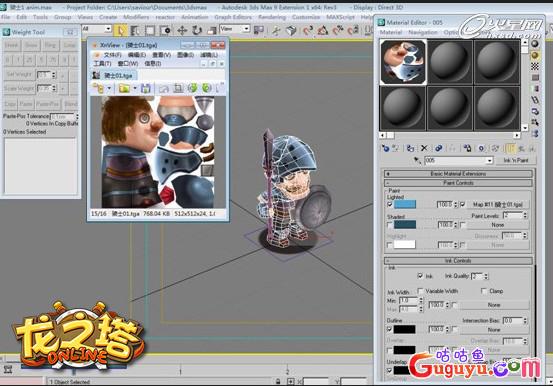Click the Select by Name toolbar icon
553x386 pixels.
click(x=135, y=30)
